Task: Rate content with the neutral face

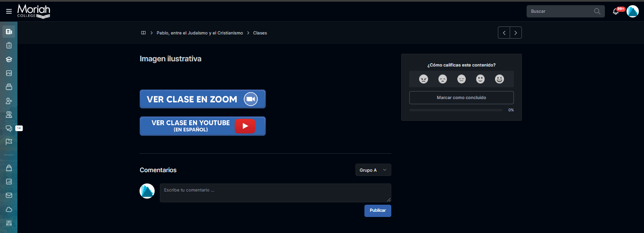Action: (462, 79)
